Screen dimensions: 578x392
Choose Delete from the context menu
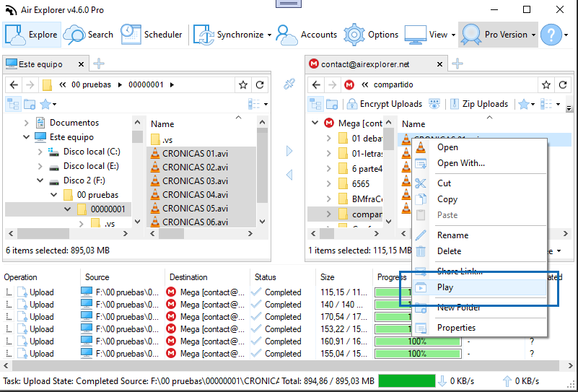(x=479, y=251)
